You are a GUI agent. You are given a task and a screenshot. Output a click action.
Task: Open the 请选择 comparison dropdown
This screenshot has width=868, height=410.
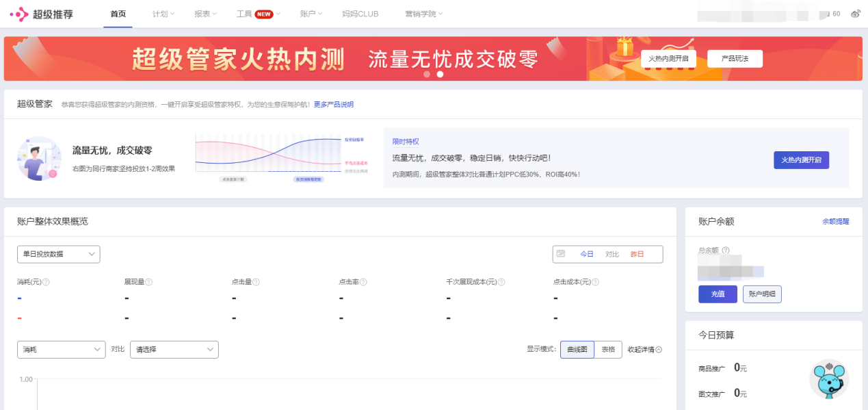coord(174,349)
